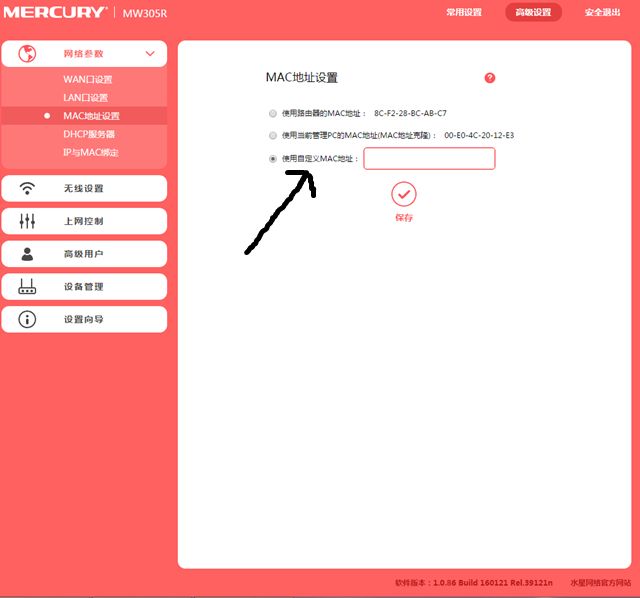
Task: Open WAN口设置 in the sidebar
Action: [88, 79]
